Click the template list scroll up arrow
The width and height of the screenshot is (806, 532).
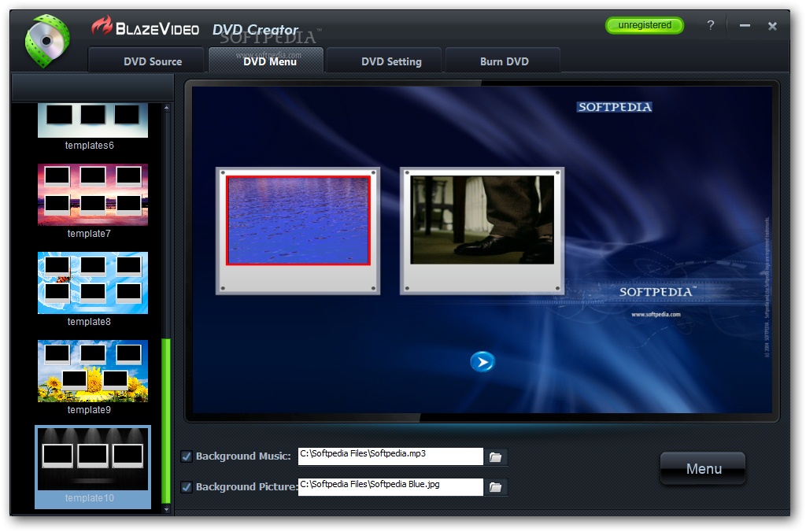point(167,108)
